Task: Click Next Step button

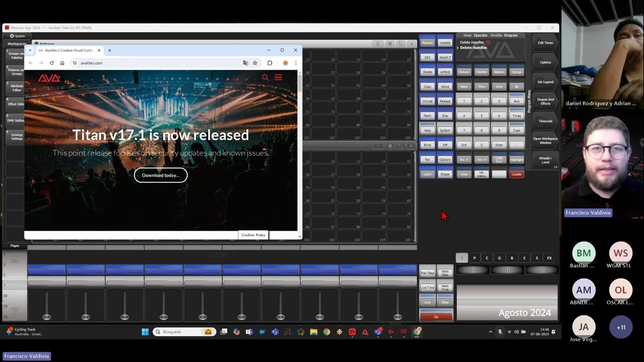Action: 445,273
